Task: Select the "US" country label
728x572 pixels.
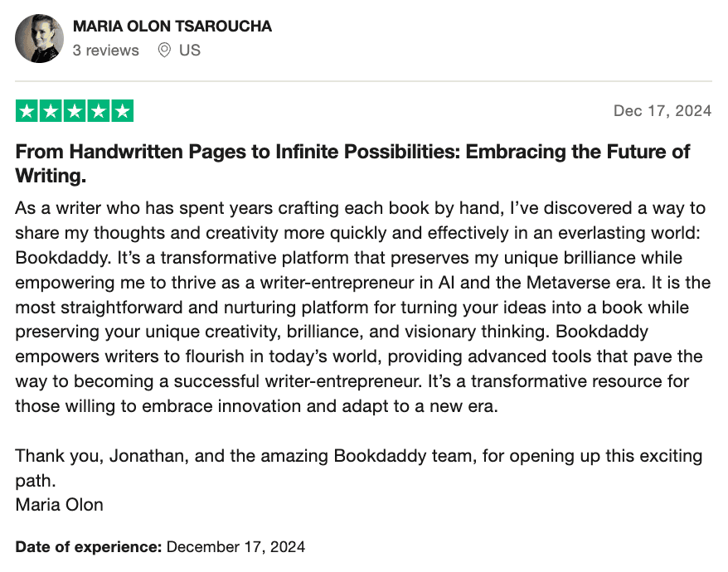Action: [190, 51]
